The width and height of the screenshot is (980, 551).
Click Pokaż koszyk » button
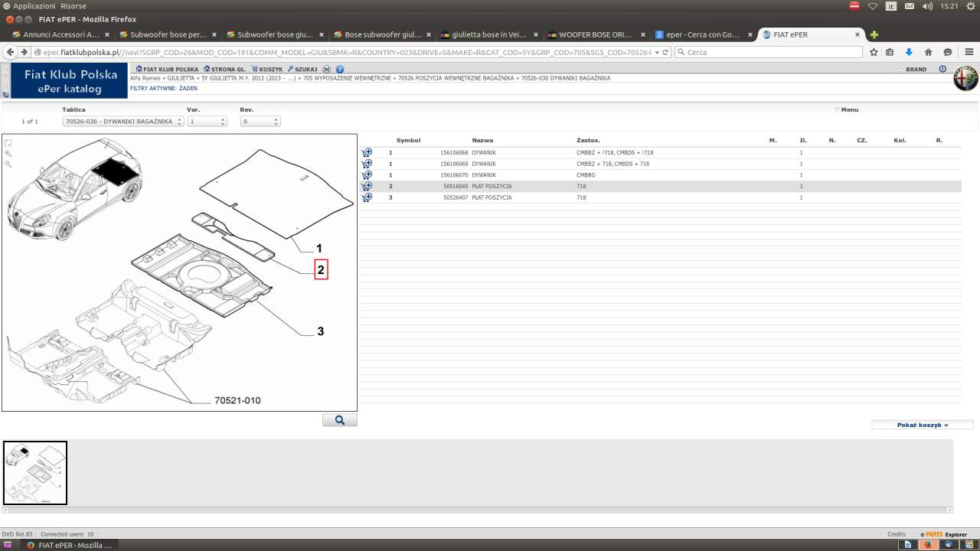pyautogui.click(x=923, y=425)
